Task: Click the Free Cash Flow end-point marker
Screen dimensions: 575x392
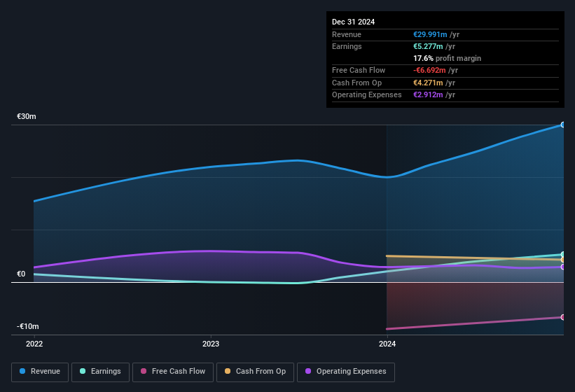Action: (x=563, y=317)
